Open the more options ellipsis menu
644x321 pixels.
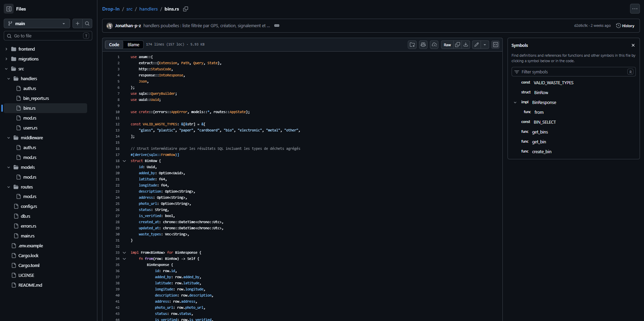pyautogui.click(x=634, y=9)
